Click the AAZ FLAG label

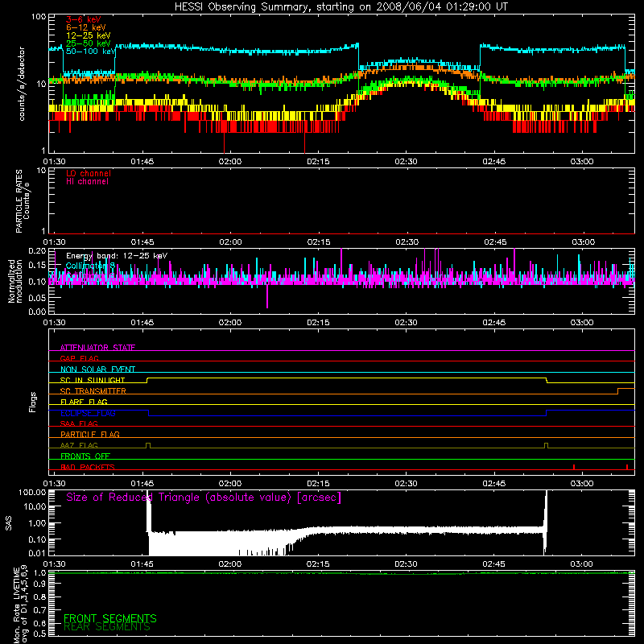click(79, 445)
